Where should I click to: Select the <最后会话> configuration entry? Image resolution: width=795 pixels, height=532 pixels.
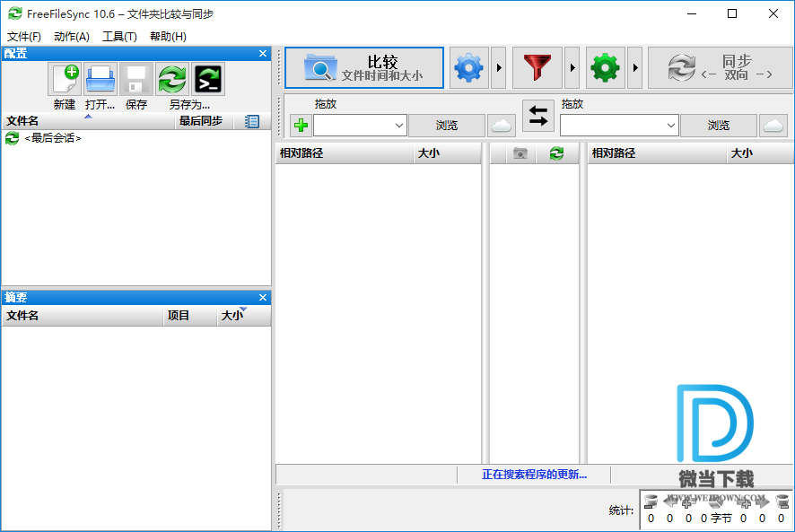click(53, 138)
